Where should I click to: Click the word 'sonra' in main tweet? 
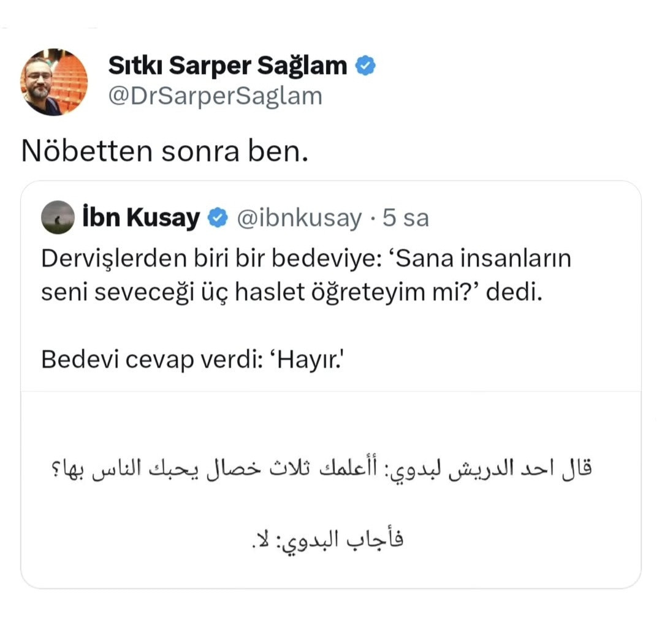(x=199, y=151)
